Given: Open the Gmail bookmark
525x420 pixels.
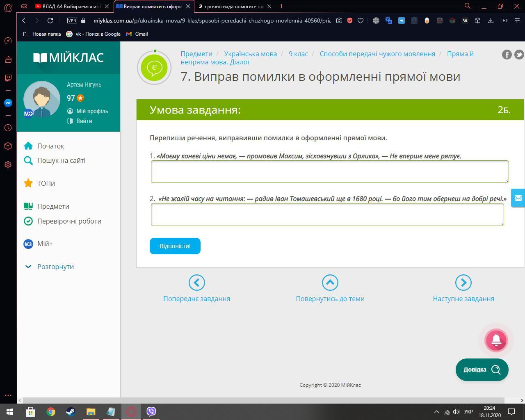Looking at the screenshot, I should click(137, 34).
